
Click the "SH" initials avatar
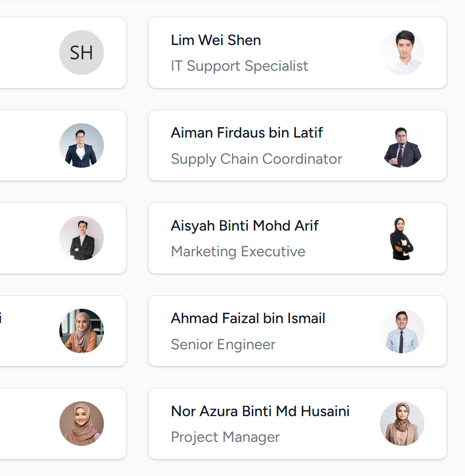pyautogui.click(x=82, y=52)
